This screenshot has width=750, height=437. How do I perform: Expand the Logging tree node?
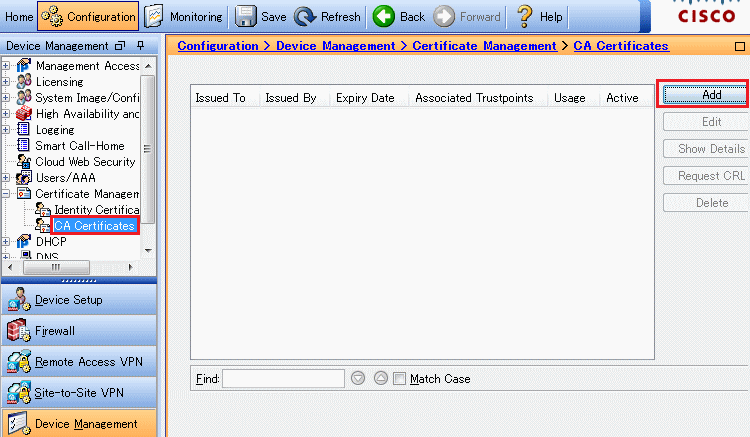point(6,130)
